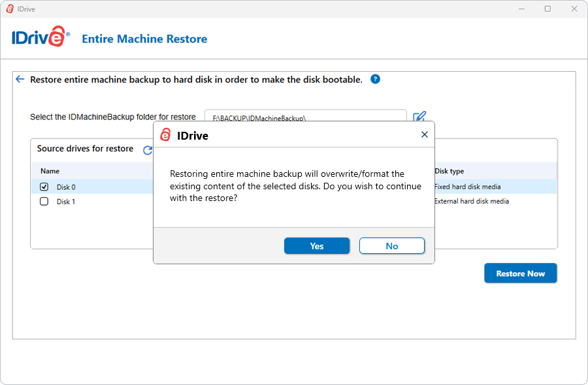Close the IDrive confirmation dialog
The height and width of the screenshot is (385, 588).
coord(425,134)
